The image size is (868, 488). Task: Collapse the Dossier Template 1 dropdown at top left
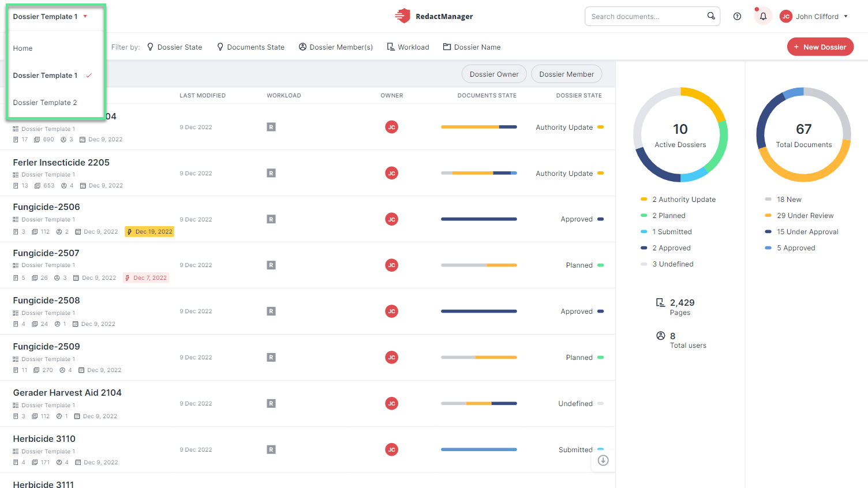pos(50,17)
